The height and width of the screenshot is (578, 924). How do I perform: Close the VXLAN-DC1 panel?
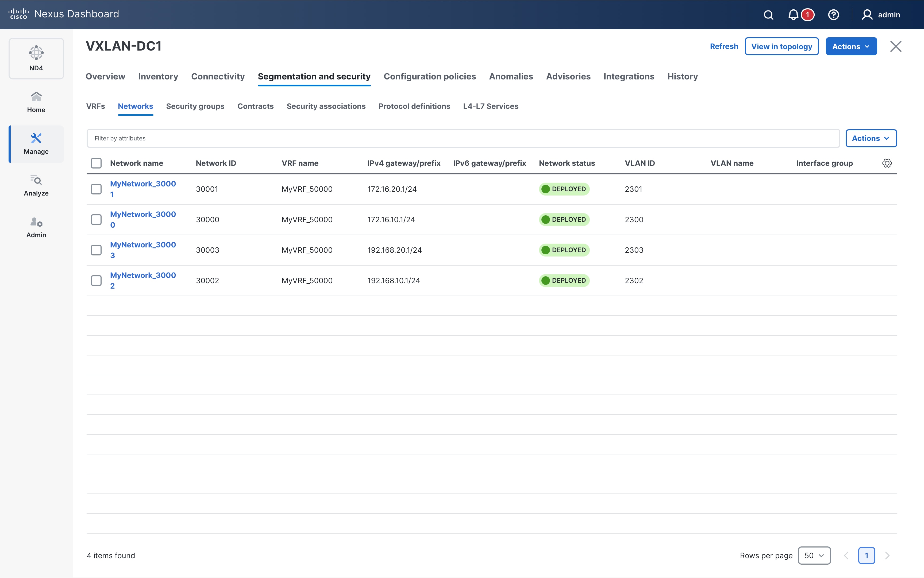[896, 46]
